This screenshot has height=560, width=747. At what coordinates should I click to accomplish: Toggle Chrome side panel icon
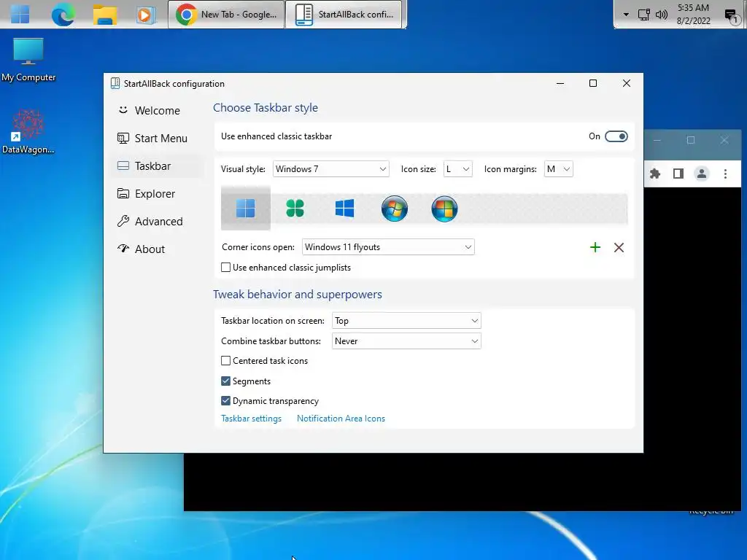click(x=678, y=174)
